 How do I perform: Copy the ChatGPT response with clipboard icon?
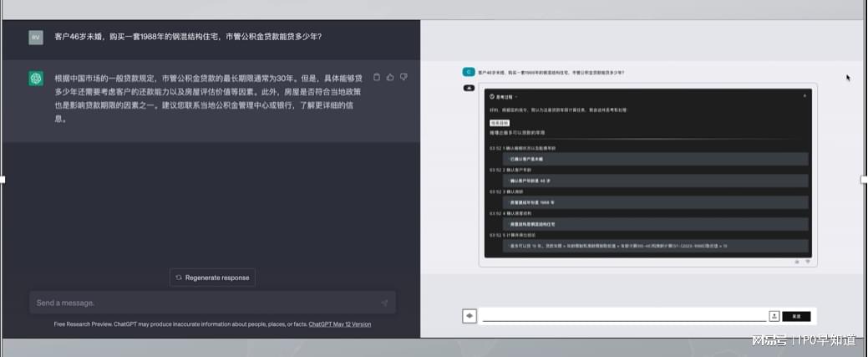click(377, 77)
